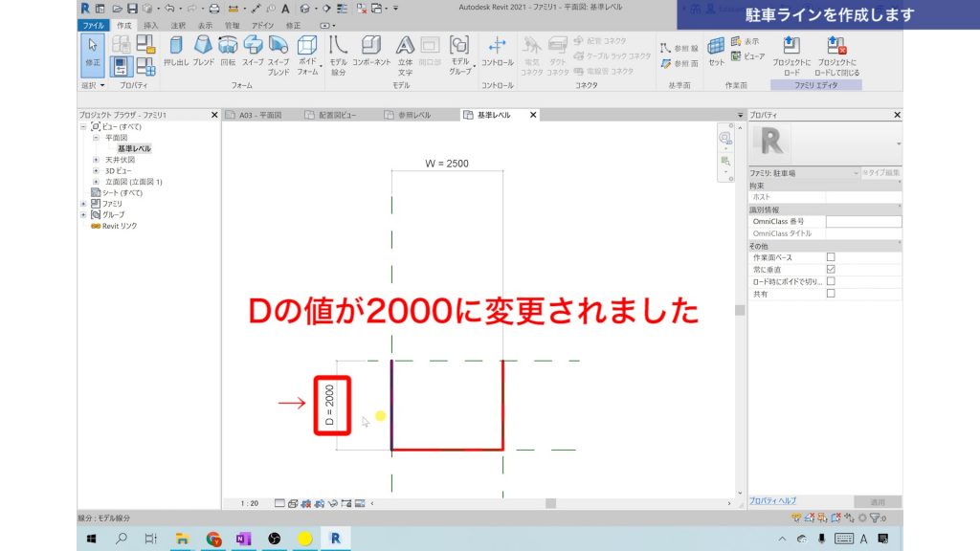This screenshot has height=551, width=980.
Task: Launch Revit from the taskbar
Action: 334,539
